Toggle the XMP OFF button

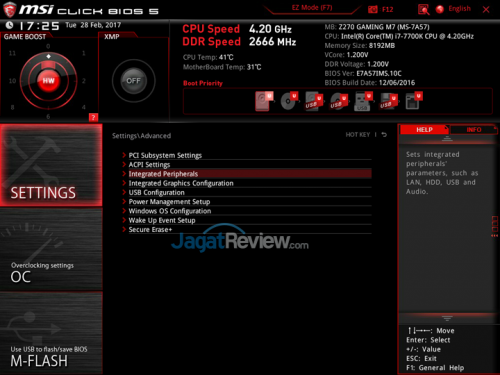tap(133, 81)
